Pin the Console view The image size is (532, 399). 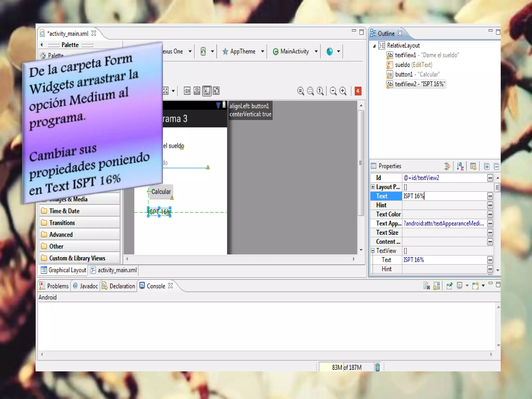tap(449, 286)
